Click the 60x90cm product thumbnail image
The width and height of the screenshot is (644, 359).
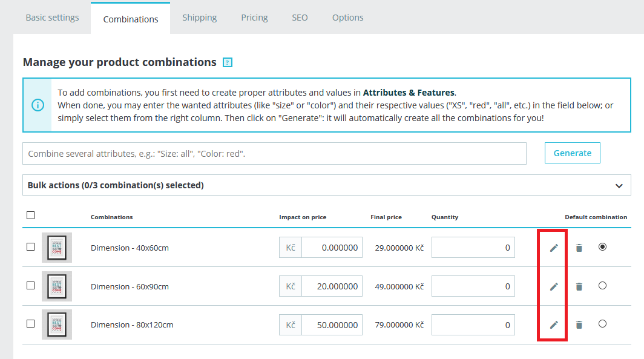[x=57, y=286]
